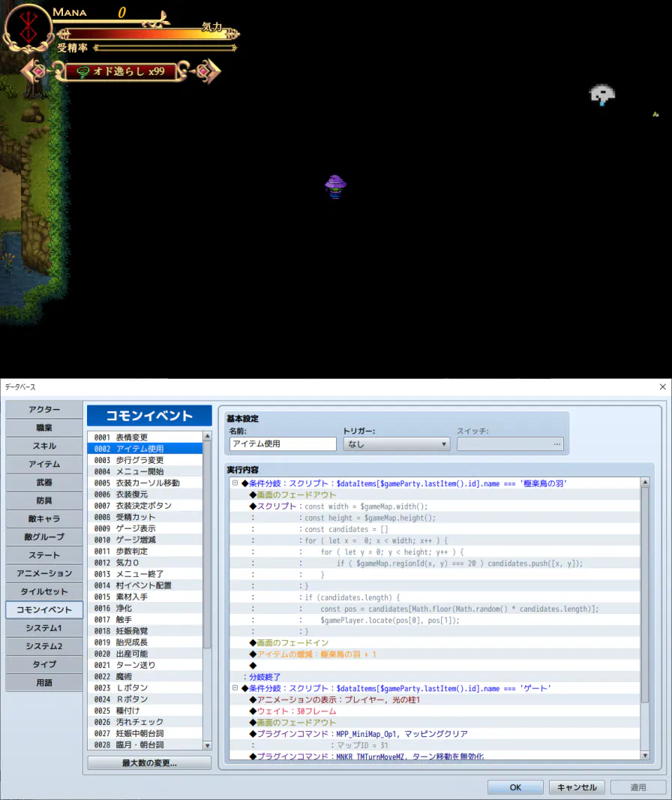Click the purple-hat player character sprite
The image size is (672, 800).
pos(335,186)
